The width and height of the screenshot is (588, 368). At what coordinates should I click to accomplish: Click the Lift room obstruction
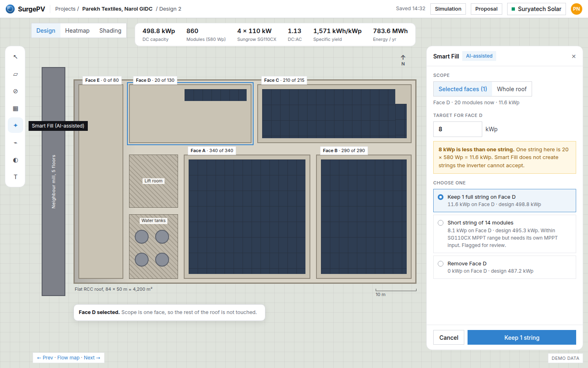coord(154,181)
